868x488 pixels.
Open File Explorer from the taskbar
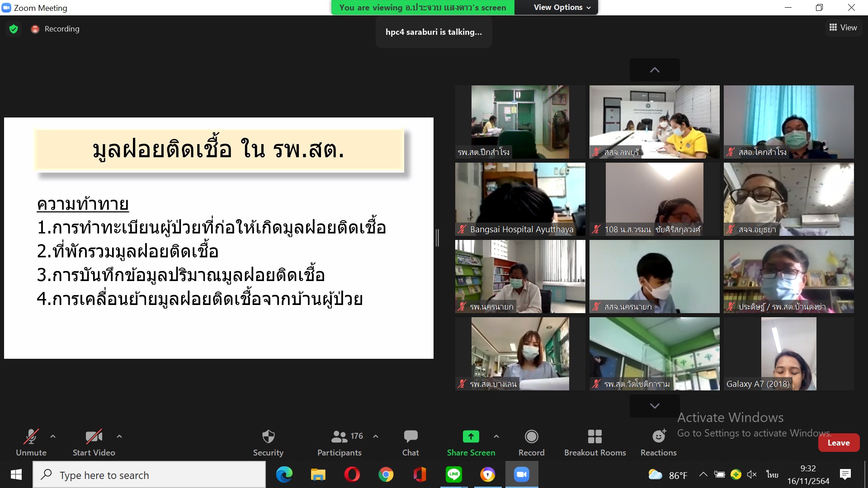coord(318,474)
